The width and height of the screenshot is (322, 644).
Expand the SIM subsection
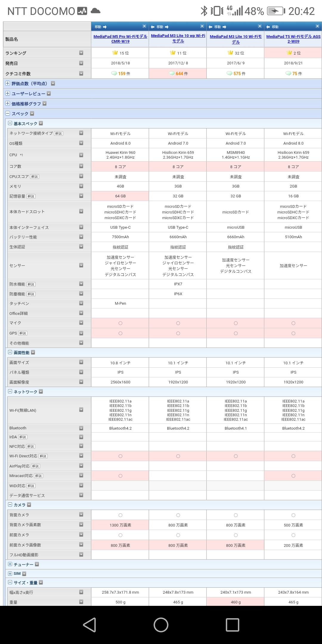pyautogui.click(x=10, y=573)
